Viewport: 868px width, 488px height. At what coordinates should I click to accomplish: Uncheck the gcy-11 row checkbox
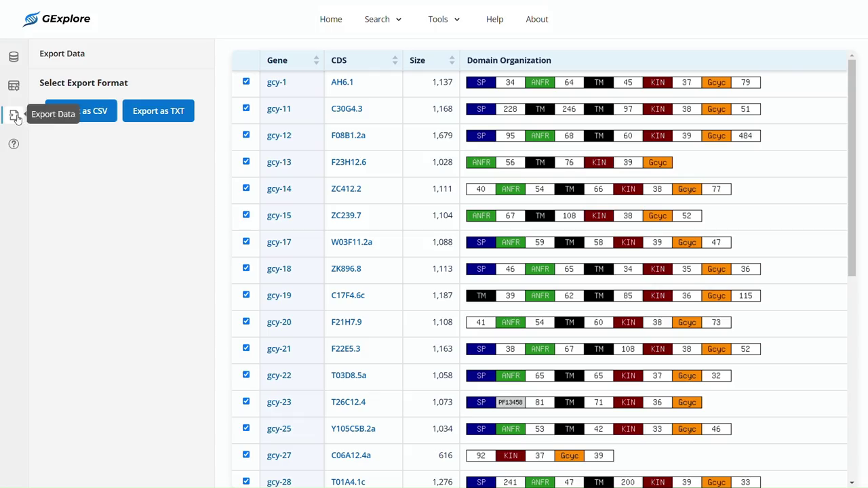click(x=246, y=108)
